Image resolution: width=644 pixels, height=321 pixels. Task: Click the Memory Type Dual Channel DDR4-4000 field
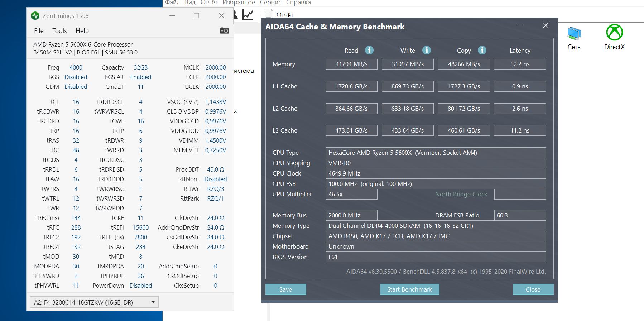coord(436,226)
